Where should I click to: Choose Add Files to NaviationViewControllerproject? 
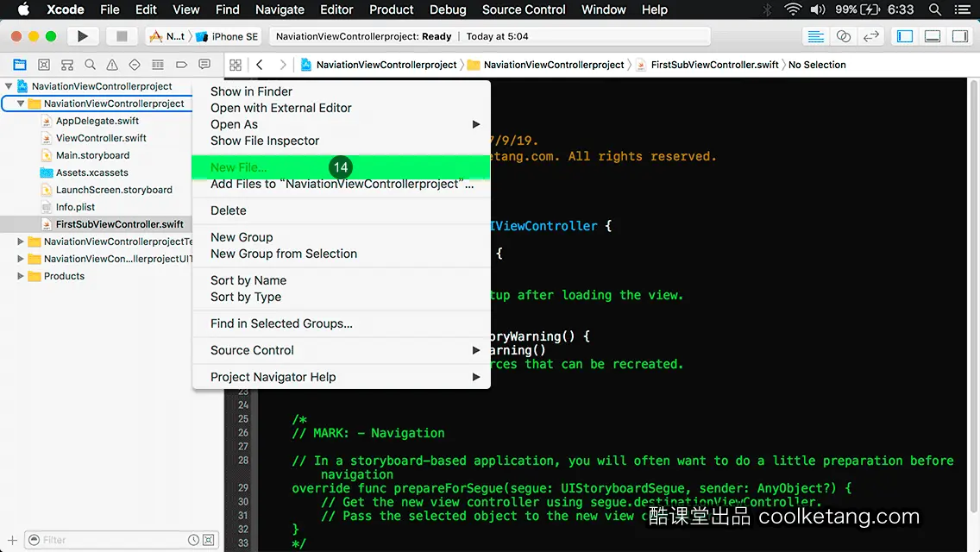[341, 184]
